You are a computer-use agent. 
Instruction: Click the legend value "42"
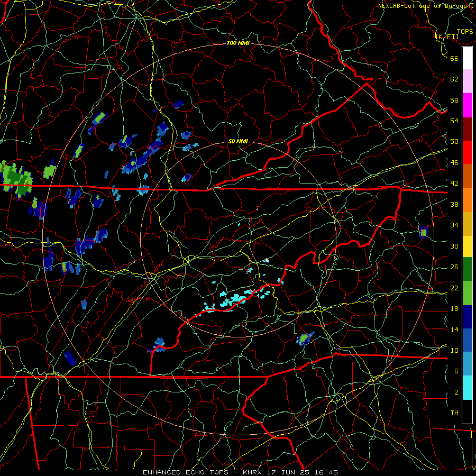point(454,183)
